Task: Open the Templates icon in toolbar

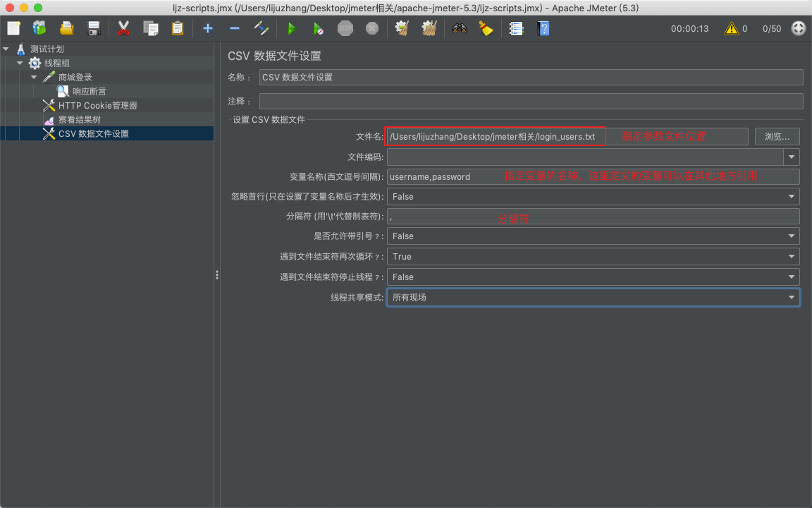Action: [x=39, y=28]
